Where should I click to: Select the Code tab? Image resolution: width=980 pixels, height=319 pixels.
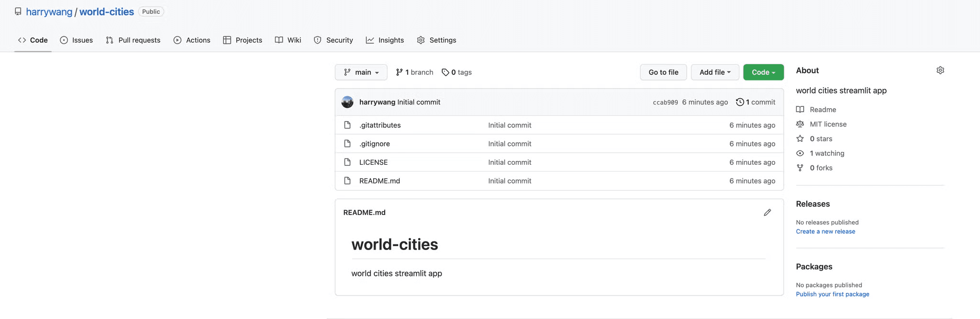point(33,40)
